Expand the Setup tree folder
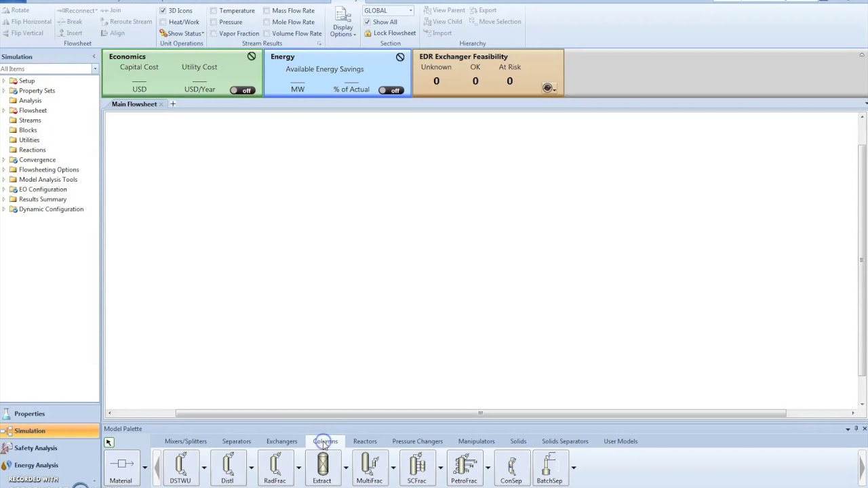The height and width of the screenshot is (488, 868). [x=4, y=81]
